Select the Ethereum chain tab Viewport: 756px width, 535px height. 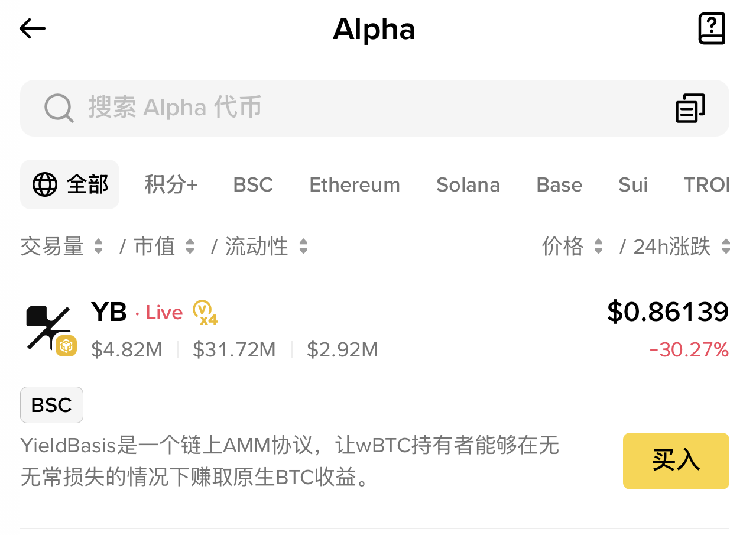[355, 184]
